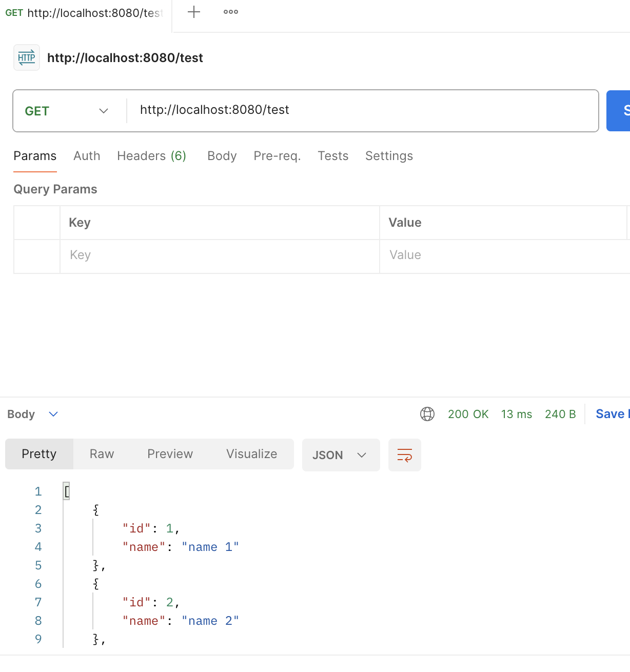Image resolution: width=630 pixels, height=672 pixels.
Task: Click the blue Send button
Action: click(619, 111)
